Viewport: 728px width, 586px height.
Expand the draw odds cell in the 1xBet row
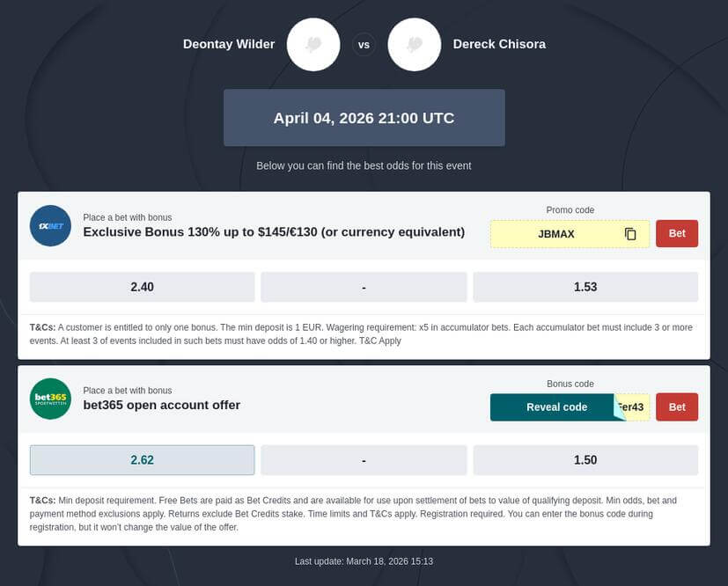[364, 286]
